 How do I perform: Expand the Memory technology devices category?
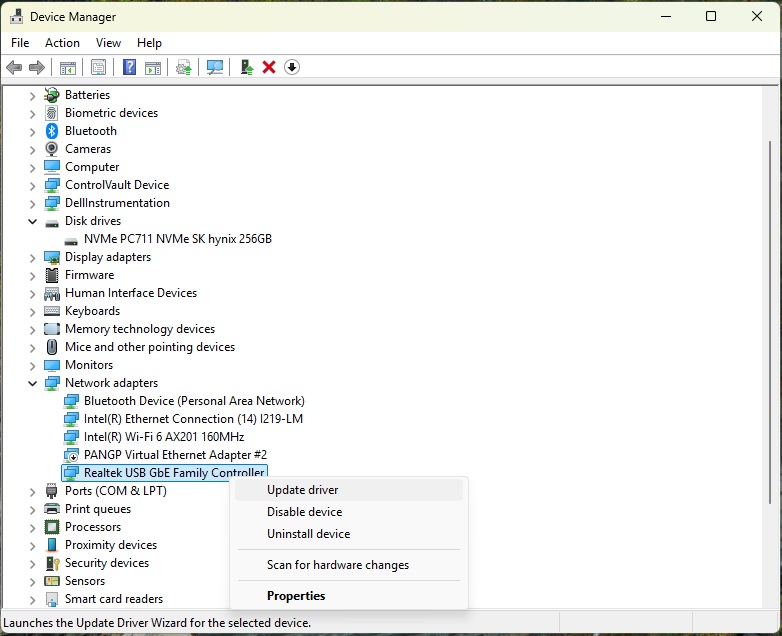click(x=32, y=329)
